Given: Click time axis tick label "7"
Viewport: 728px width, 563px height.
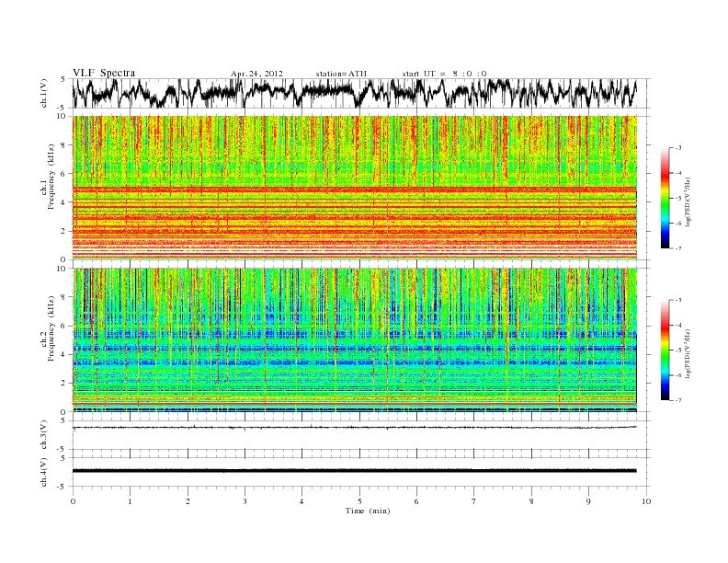Looking at the screenshot, I should point(474,501).
